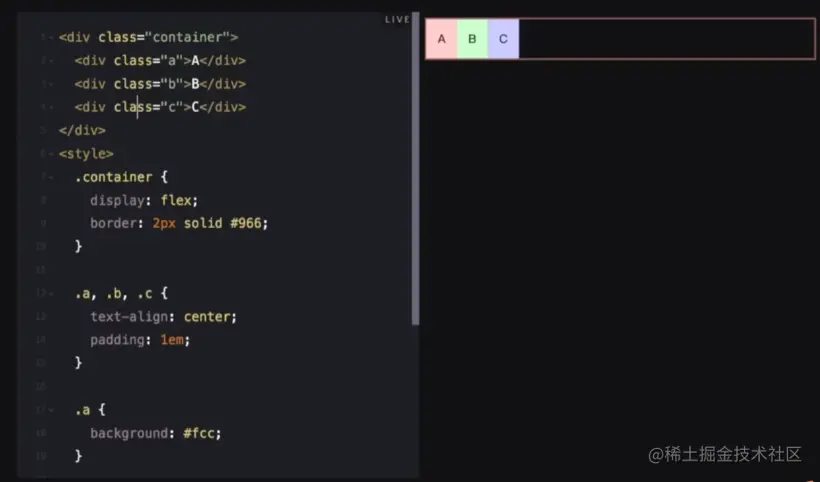
Task: Click the code line <div class="c">C</div>
Action: 160,107
